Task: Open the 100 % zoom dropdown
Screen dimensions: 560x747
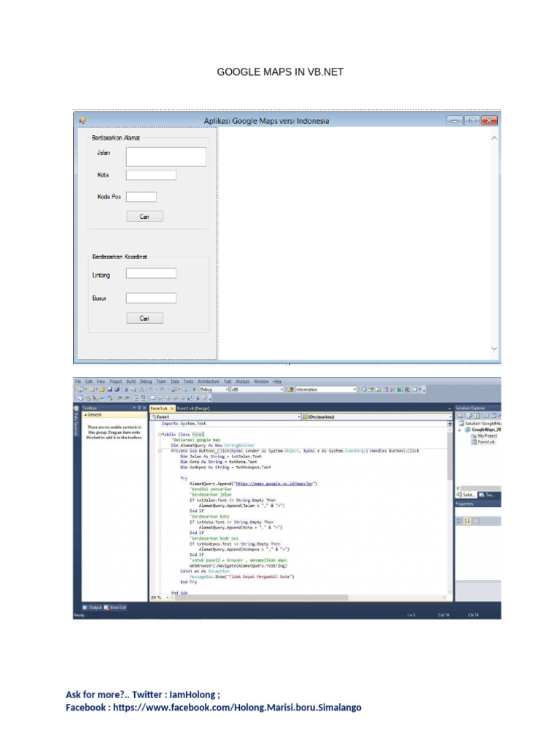Action: (x=160, y=597)
